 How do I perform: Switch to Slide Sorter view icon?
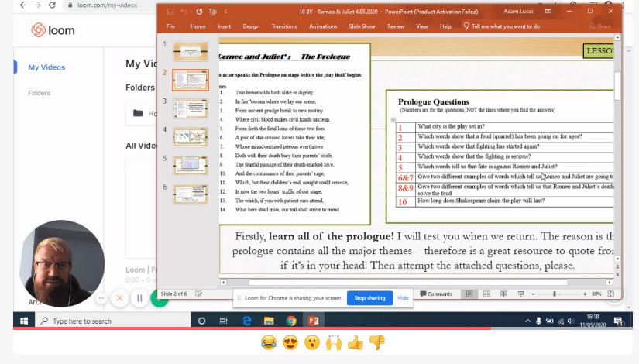486,294
